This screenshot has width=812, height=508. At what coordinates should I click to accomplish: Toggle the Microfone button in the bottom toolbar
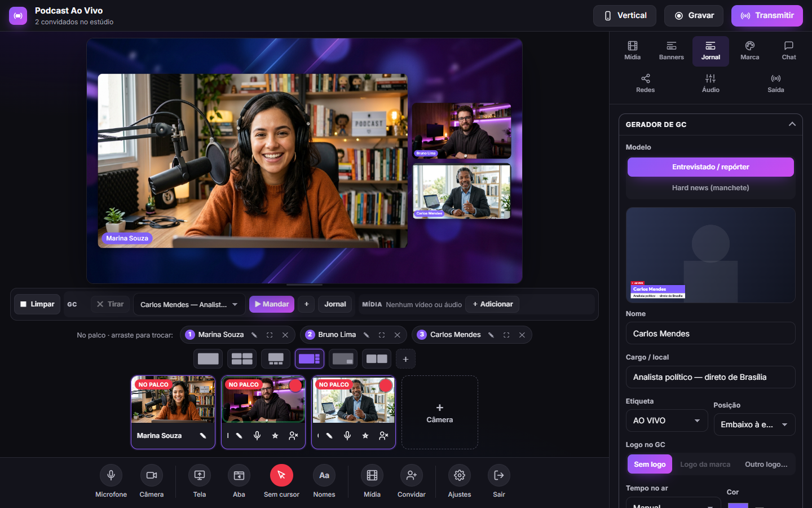(111, 475)
